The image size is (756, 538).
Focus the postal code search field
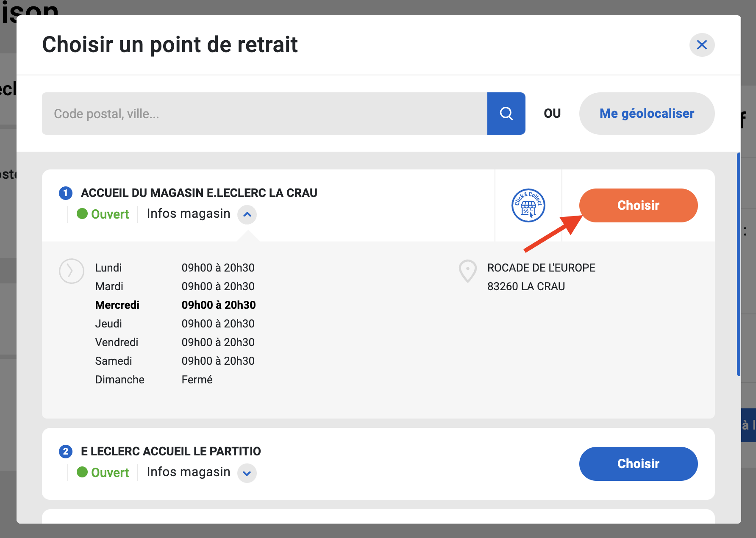click(264, 114)
